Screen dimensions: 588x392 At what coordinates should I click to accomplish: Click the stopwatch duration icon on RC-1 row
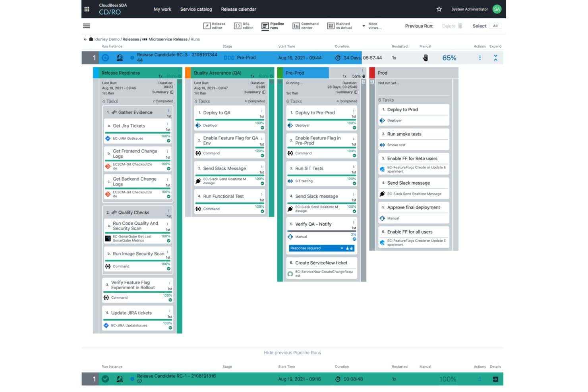tap(338, 379)
